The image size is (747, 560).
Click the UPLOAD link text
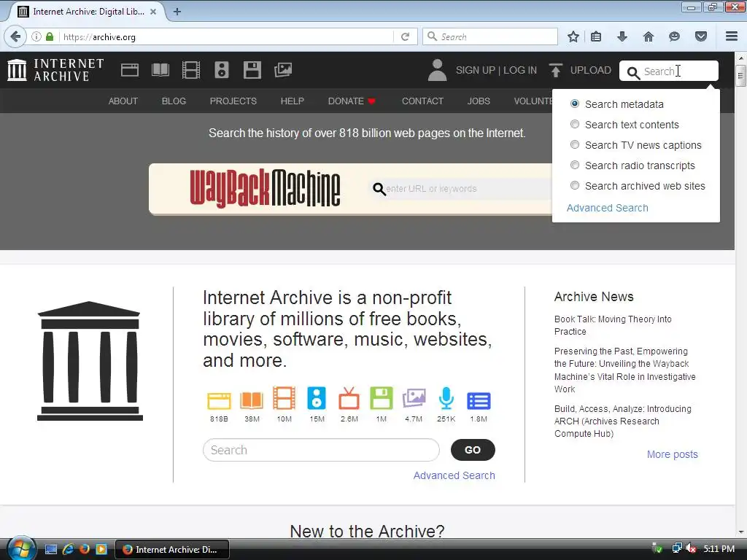pos(591,70)
